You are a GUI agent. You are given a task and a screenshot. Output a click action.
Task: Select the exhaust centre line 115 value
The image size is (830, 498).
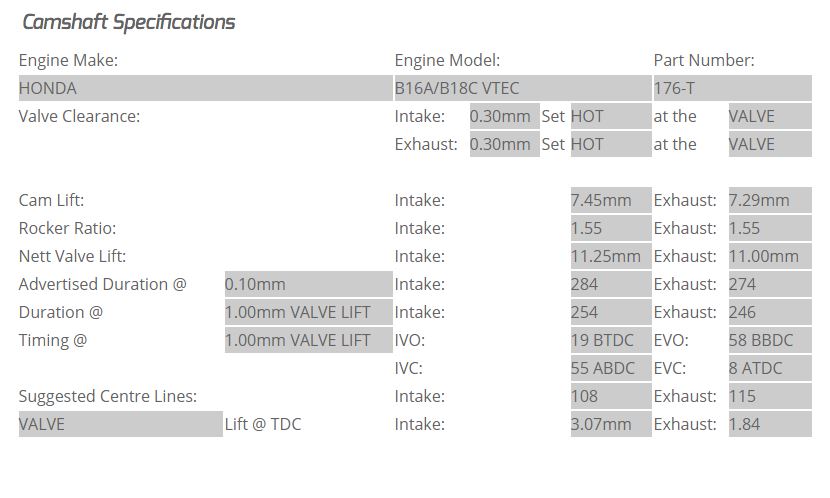[x=770, y=396]
